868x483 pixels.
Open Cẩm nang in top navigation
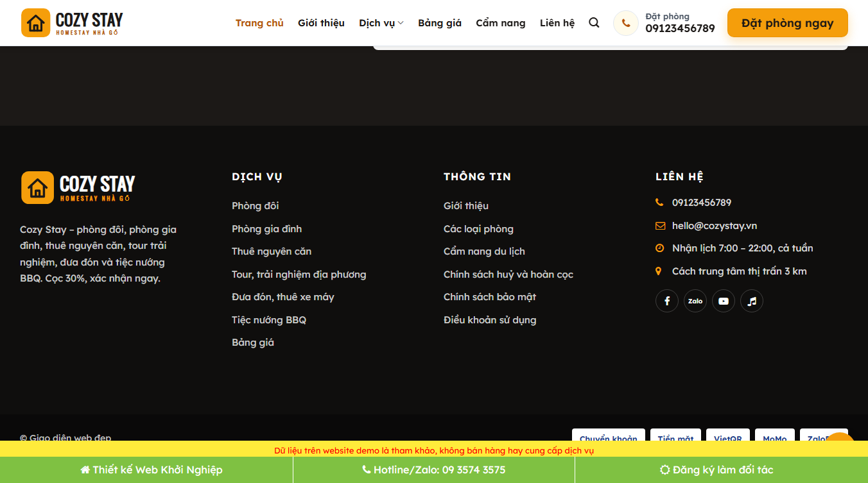coord(501,23)
